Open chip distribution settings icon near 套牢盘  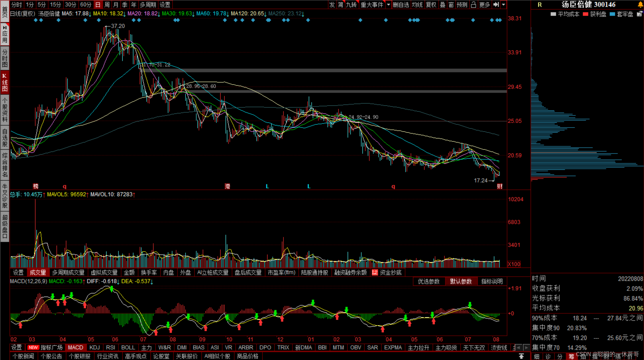[x=639, y=14]
